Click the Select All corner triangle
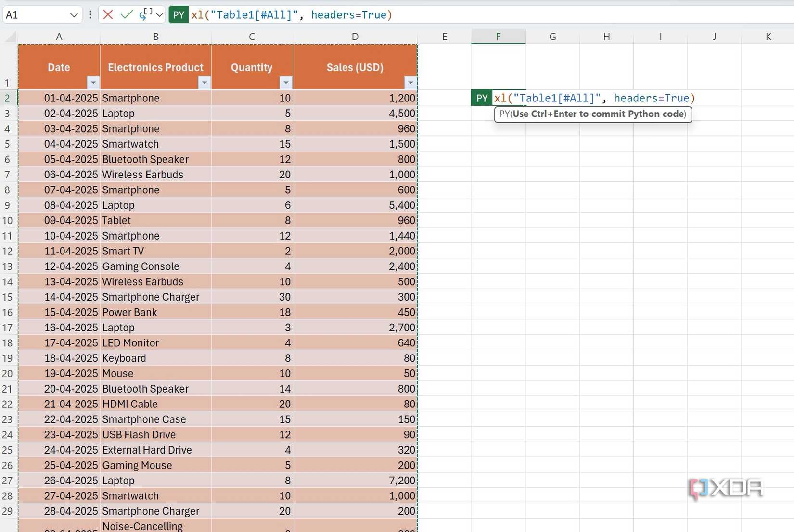Screen dimensions: 794x532 click(11, 37)
